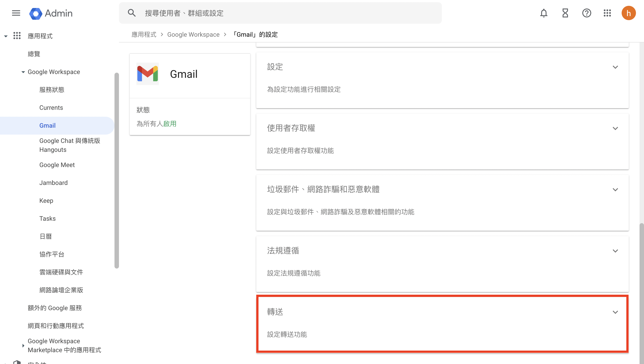Open the 轉送 card title
Image resolution: width=644 pixels, height=364 pixels.
[275, 312]
